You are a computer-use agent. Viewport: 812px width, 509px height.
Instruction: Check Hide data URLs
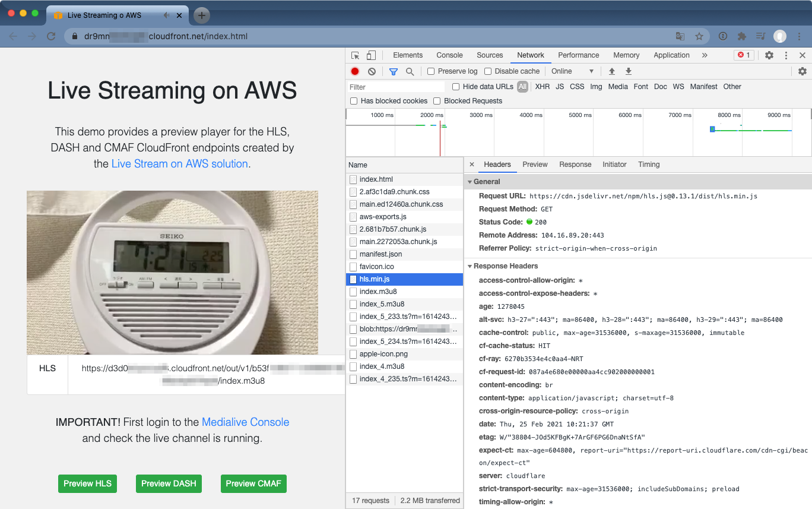tap(456, 87)
